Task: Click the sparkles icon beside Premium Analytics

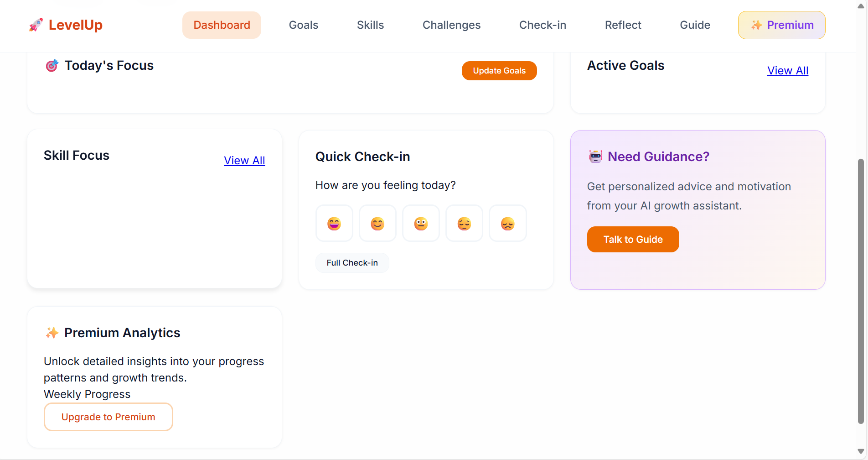Action: coord(52,333)
